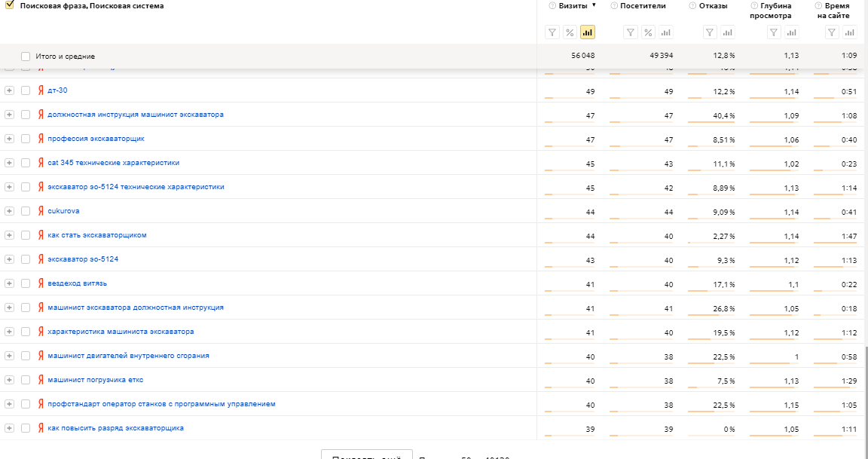868x459 pixels.
Task: Switch Визиты column to percent view
Action: coord(570,32)
